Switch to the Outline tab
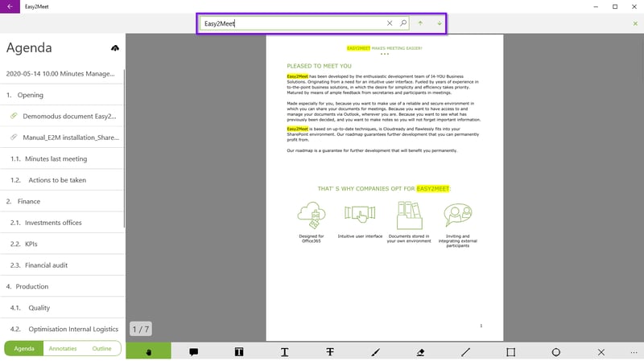Screen dimensions: 644x361 (x=101, y=348)
